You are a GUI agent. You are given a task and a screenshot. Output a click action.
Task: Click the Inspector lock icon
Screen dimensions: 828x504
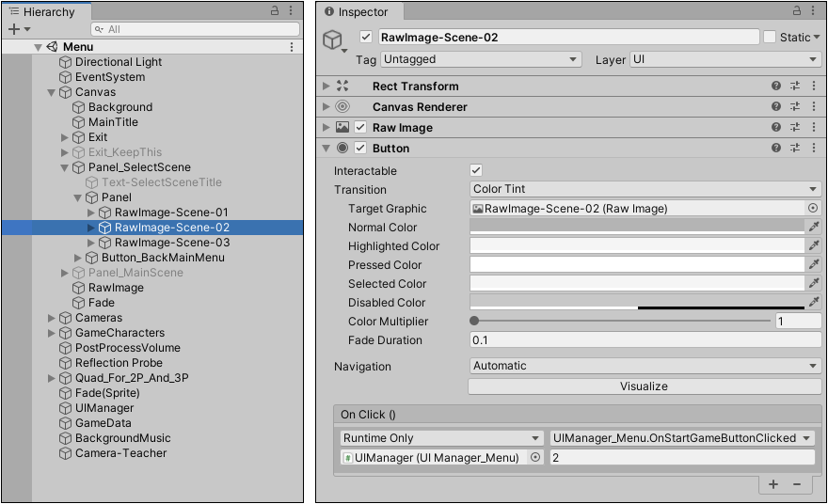pos(796,11)
